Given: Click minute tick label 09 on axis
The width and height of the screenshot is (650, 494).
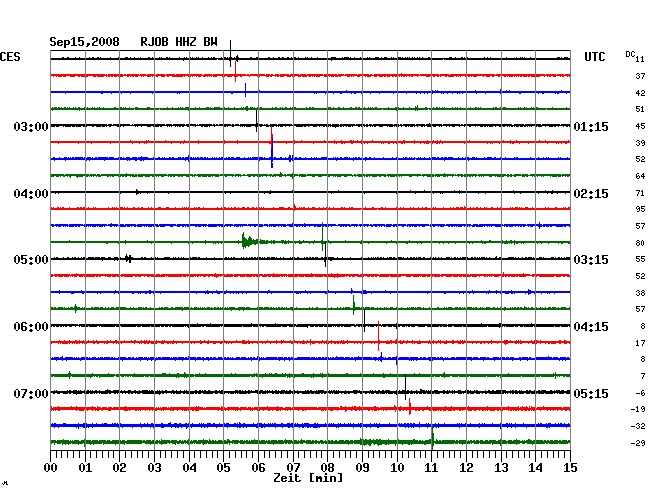Looking at the screenshot, I should [362, 468].
